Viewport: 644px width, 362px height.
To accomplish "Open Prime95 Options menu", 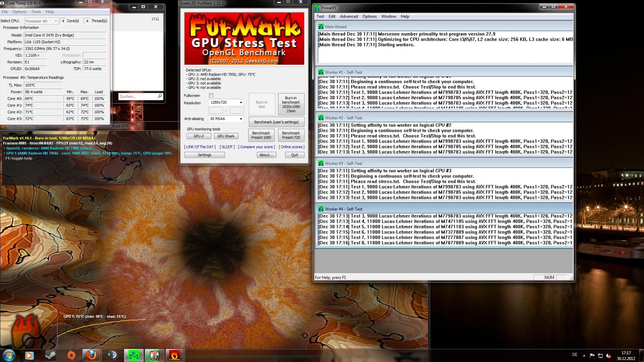I will [x=369, y=16].
